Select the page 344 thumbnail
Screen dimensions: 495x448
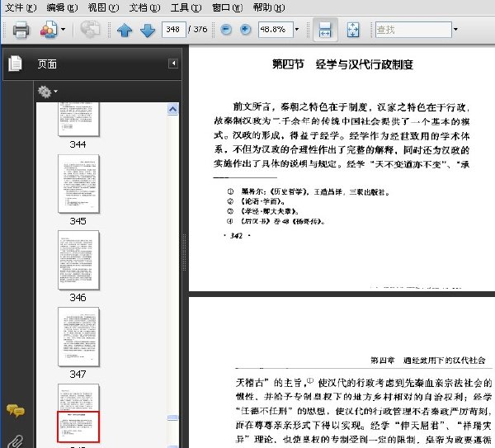pyautogui.click(x=78, y=119)
